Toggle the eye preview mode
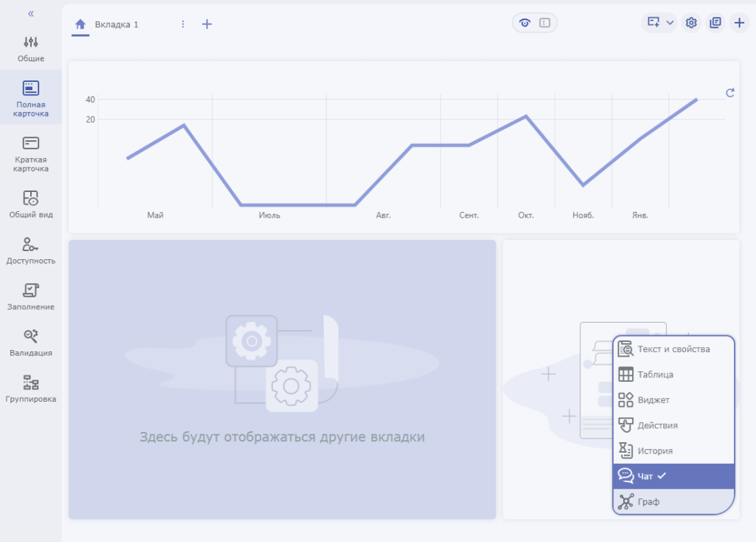 point(525,23)
